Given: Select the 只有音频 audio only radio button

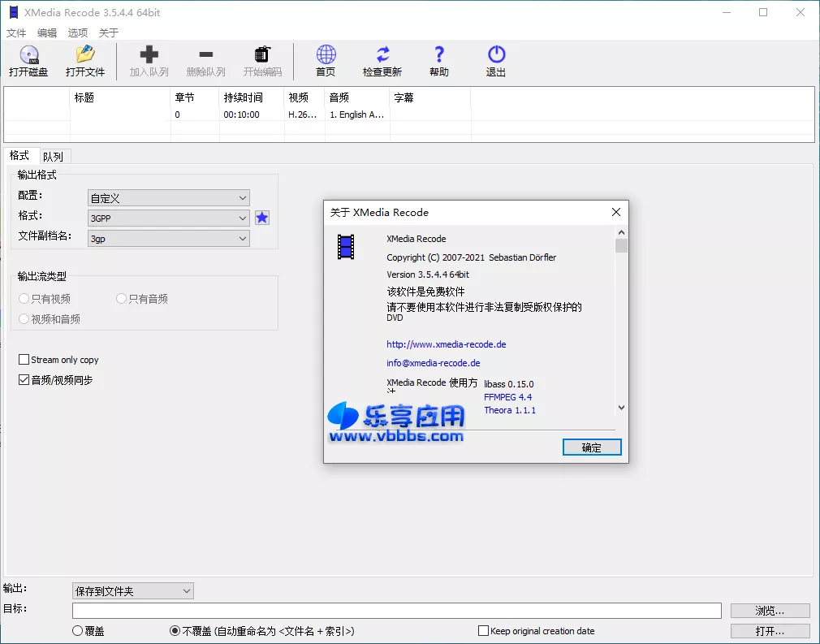Looking at the screenshot, I should [x=121, y=298].
